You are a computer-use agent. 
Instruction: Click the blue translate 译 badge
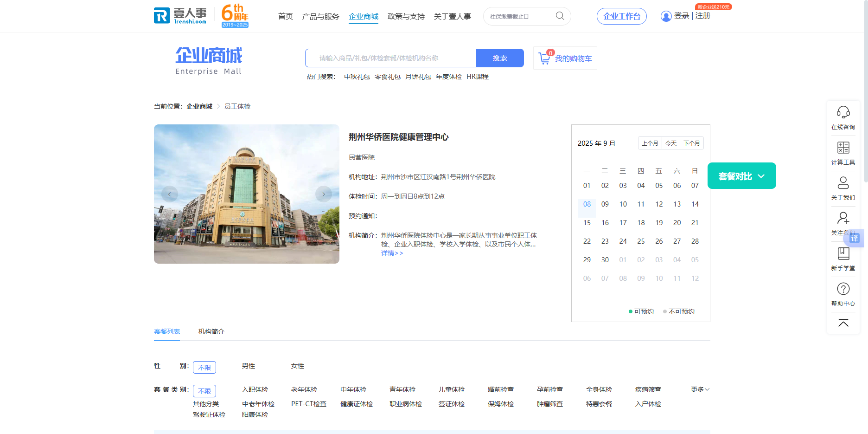coord(855,238)
